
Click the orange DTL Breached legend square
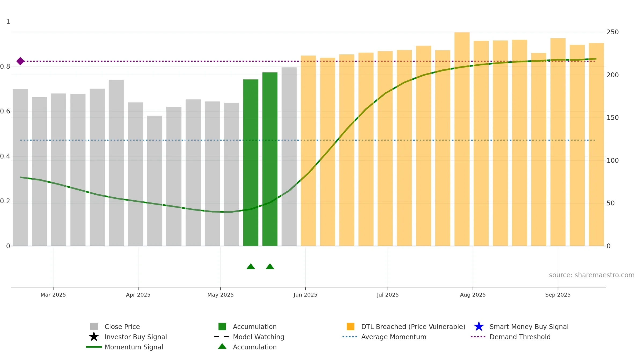tap(350, 327)
